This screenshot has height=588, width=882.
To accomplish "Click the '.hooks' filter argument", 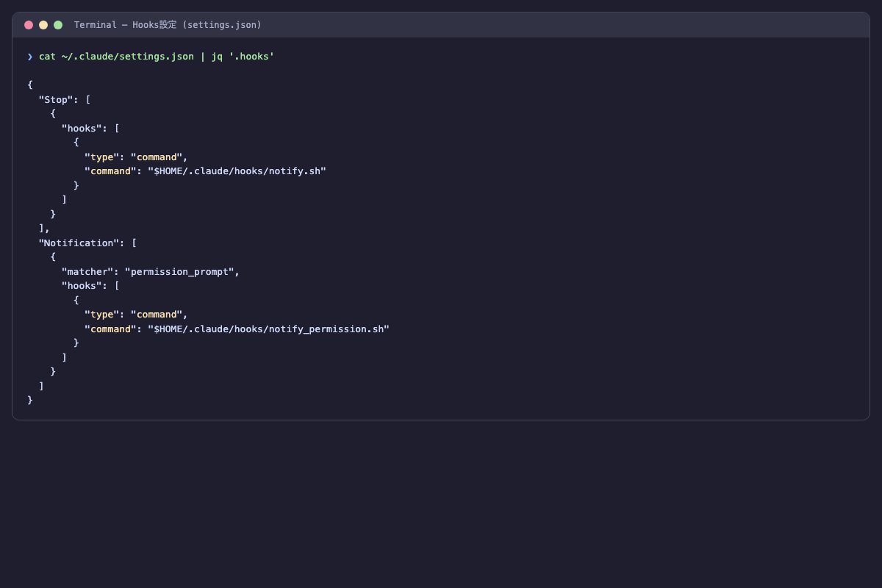I will [x=251, y=57].
